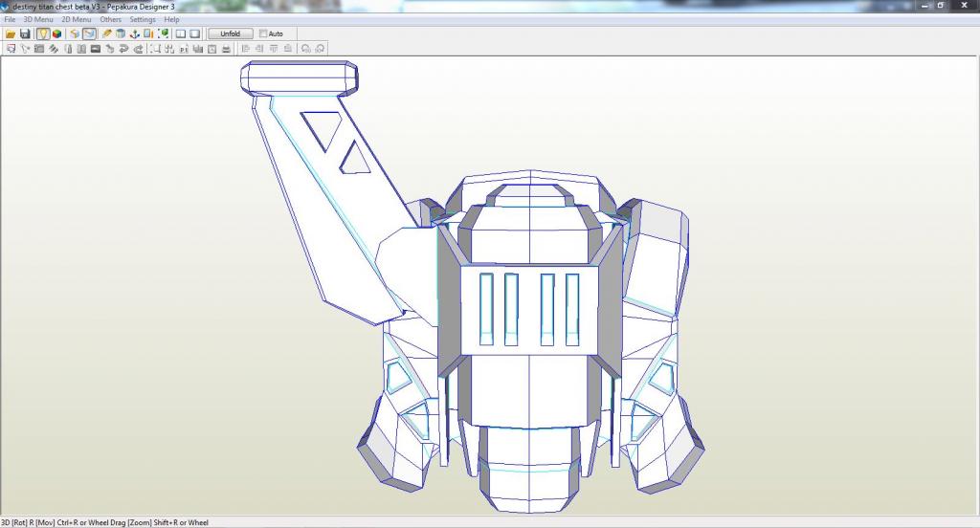The image size is (980, 528).
Task: Enable the Auto checkbox
Action: (x=263, y=33)
